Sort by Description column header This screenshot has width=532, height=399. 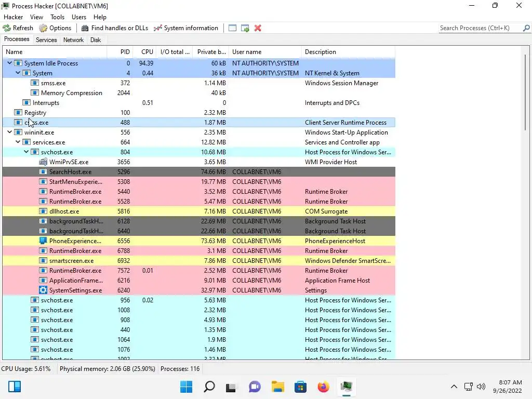click(x=349, y=52)
